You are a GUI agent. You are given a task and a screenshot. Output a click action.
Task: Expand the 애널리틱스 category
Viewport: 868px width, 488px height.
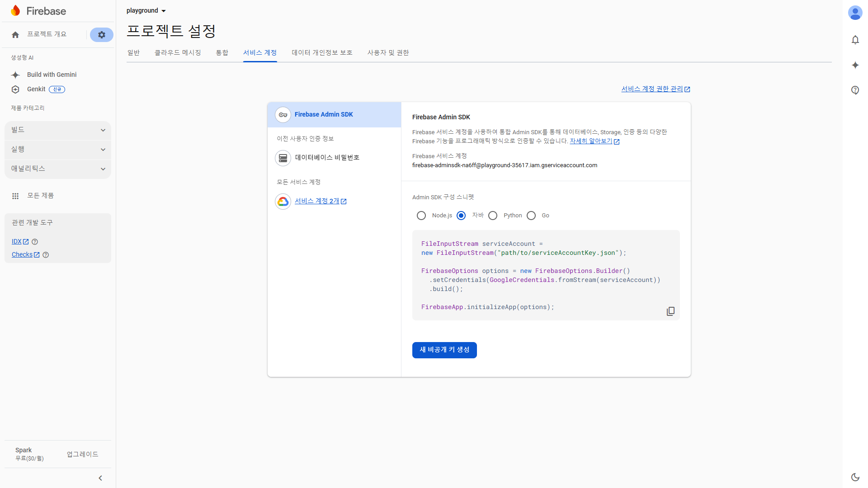(x=58, y=169)
